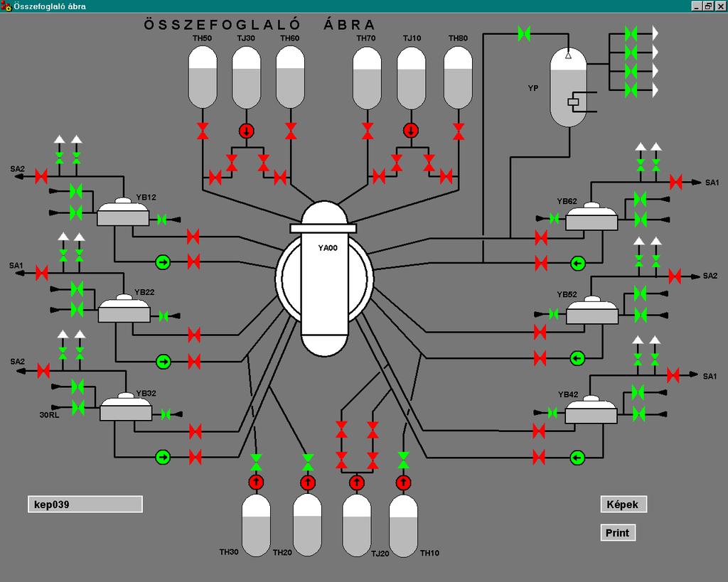Viewport: 728px width, 582px height.
Task: Select the green circulation pump of YB22
Action: click(163, 361)
